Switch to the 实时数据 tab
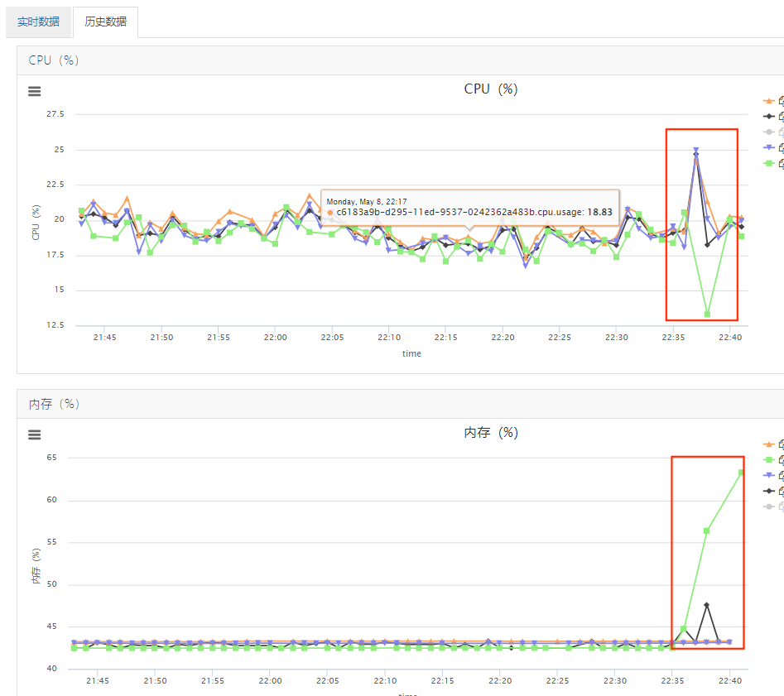The width and height of the screenshot is (784, 696). tap(39, 22)
